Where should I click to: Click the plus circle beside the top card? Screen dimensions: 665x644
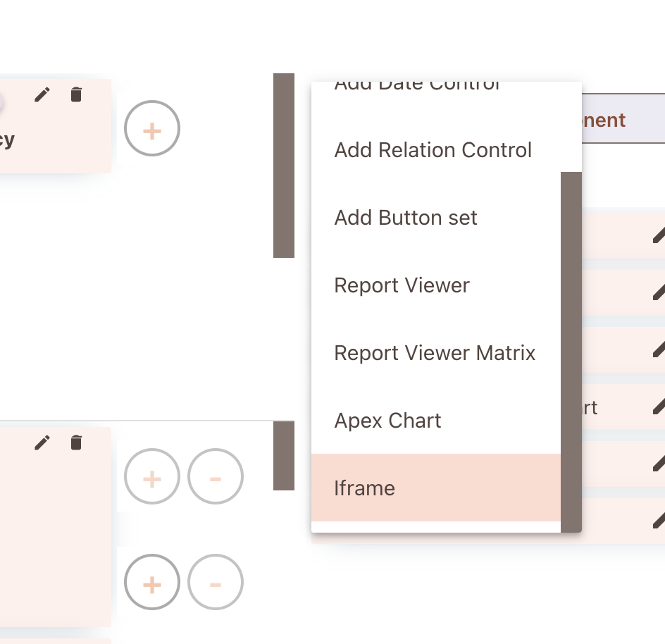pos(152,128)
